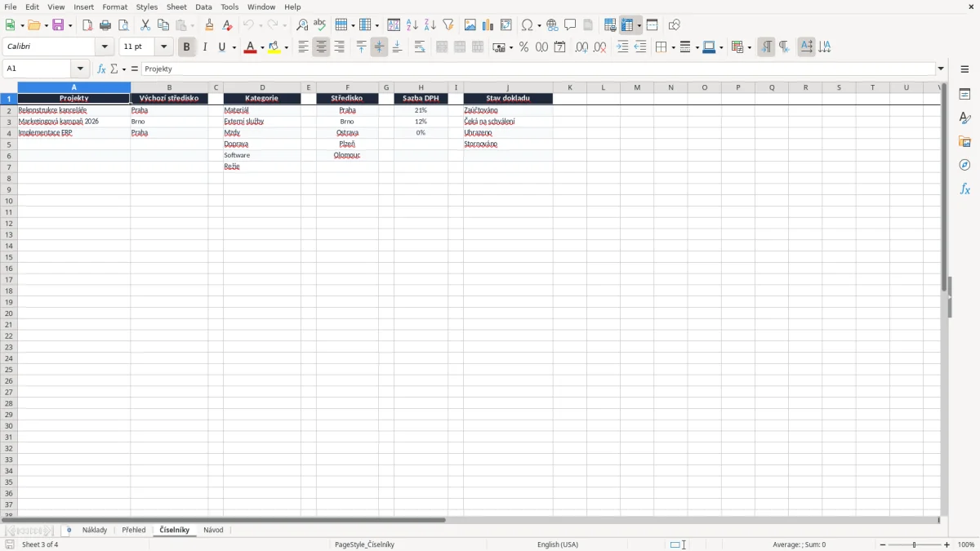
Task: Toggle Italic formatting
Action: click(204, 47)
